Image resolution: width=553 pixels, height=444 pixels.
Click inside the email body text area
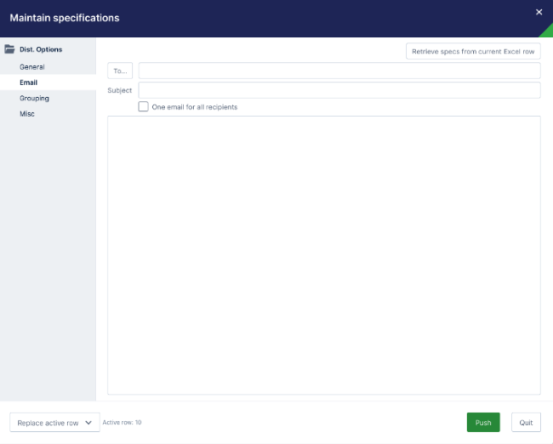coord(324,255)
